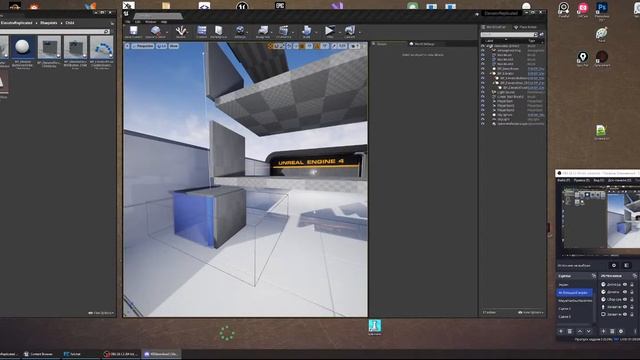Click the Modes toolbar icon
Screen dimensions: 640x360
coord(181,31)
